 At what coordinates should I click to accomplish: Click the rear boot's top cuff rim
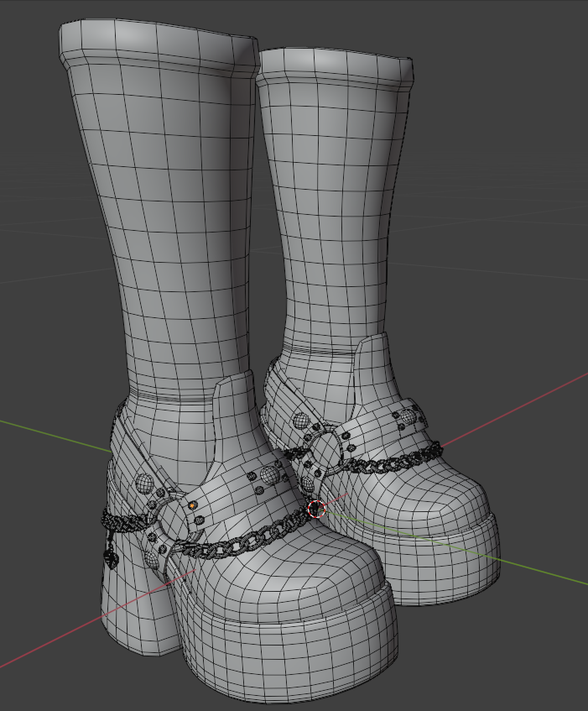335,68
